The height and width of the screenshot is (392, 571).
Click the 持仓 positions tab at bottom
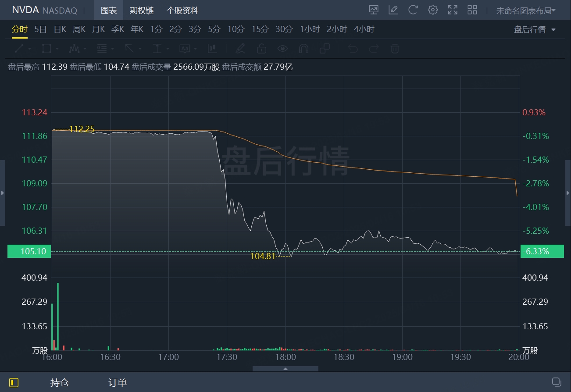[x=60, y=382]
